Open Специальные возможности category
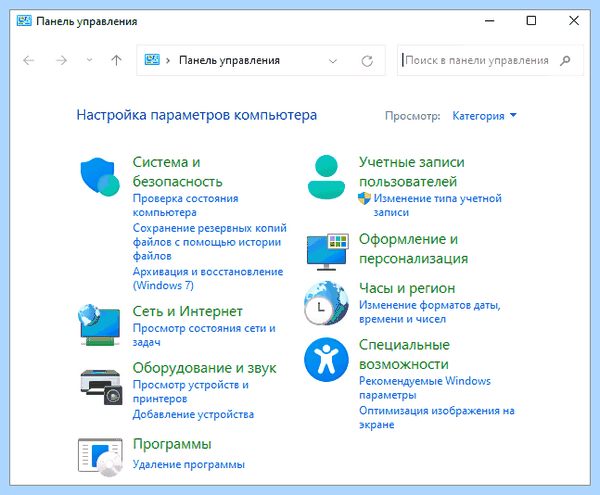Image resolution: width=600 pixels, height=495 pixels. tap(404, 355)
